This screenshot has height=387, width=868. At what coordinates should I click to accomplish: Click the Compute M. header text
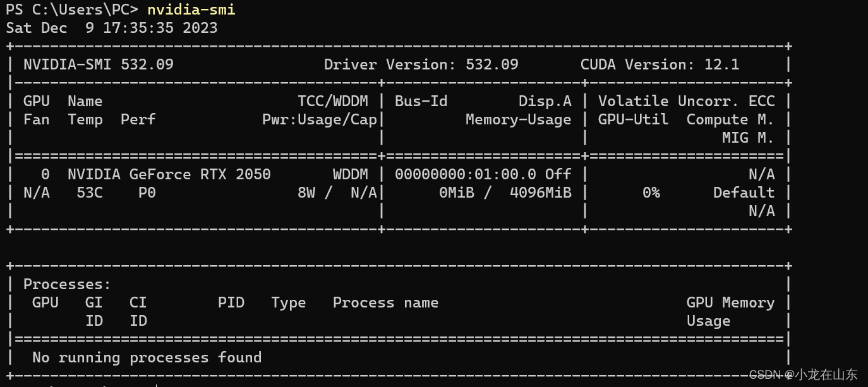pyautogui.click(x=731, y=119)
